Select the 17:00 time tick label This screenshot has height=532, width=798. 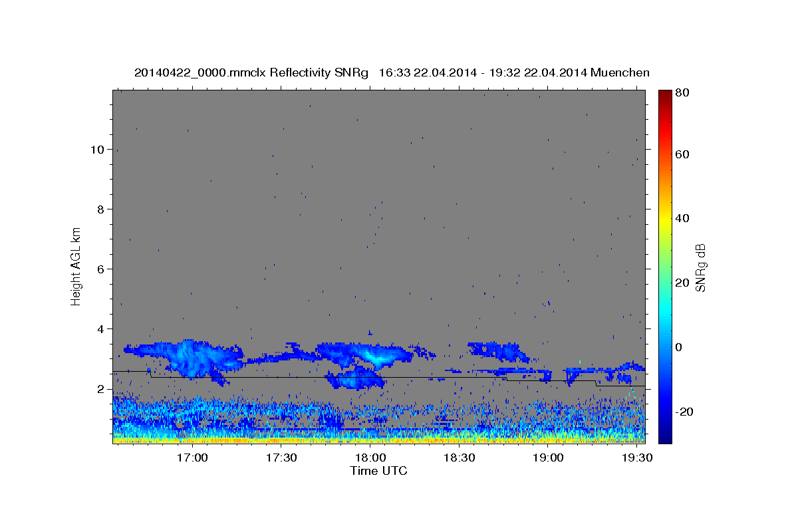tap(193, 458)
